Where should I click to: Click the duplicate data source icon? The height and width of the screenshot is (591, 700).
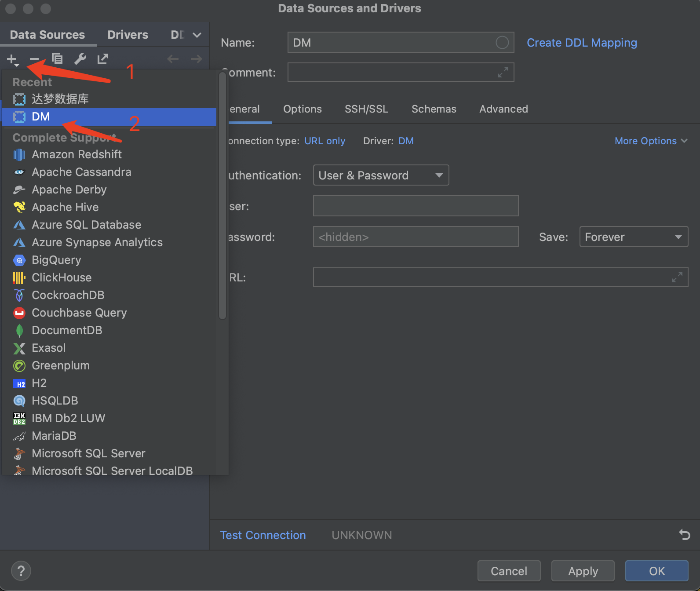pos(57,58)
